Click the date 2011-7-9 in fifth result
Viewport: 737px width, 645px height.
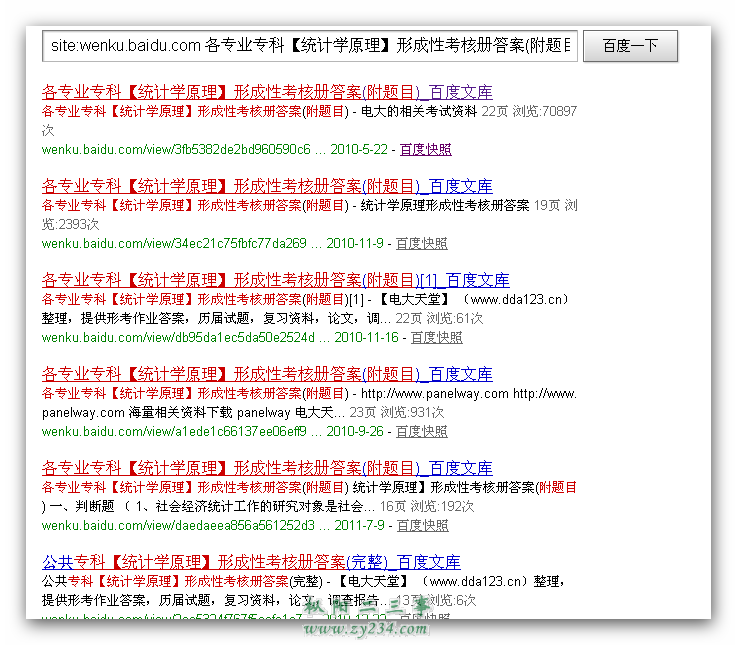[360, 526]
